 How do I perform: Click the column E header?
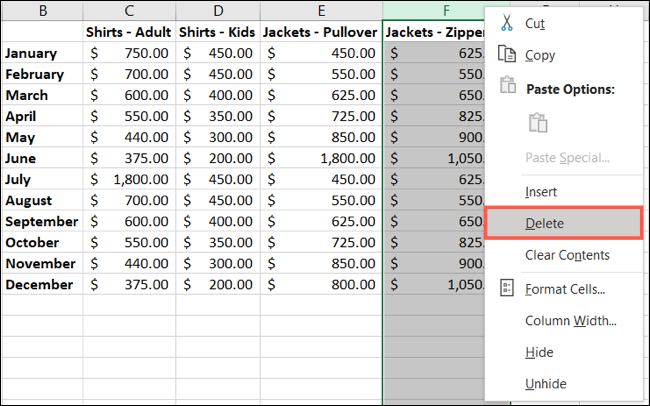[320, 10]
